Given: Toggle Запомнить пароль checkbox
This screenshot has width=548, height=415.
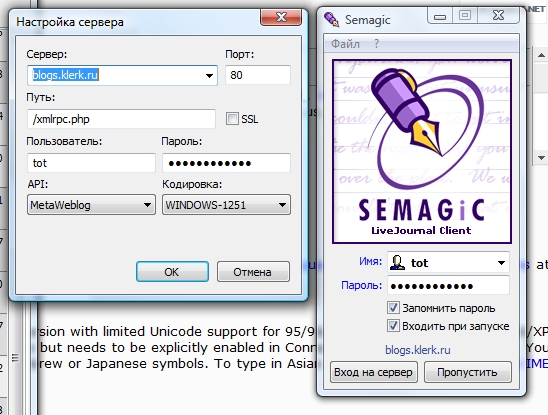Looking at the screenshot, I should (x=393, y=308).
